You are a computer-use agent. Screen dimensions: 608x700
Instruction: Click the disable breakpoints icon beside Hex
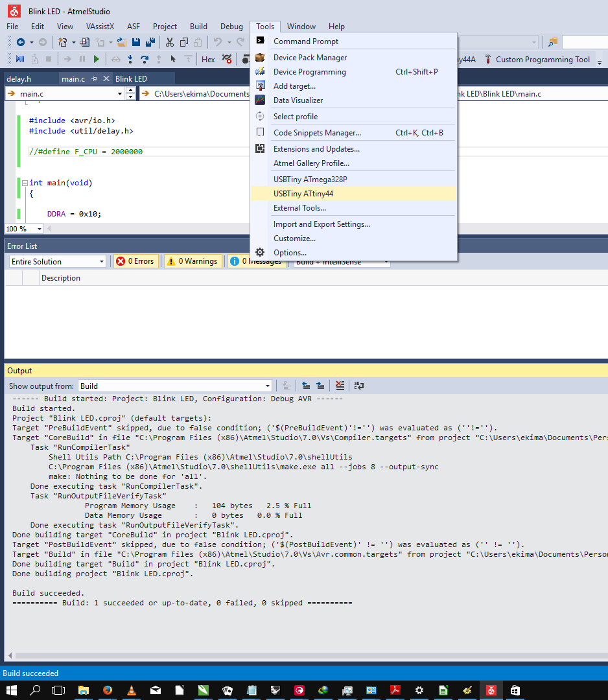click(x=227, y=59)
